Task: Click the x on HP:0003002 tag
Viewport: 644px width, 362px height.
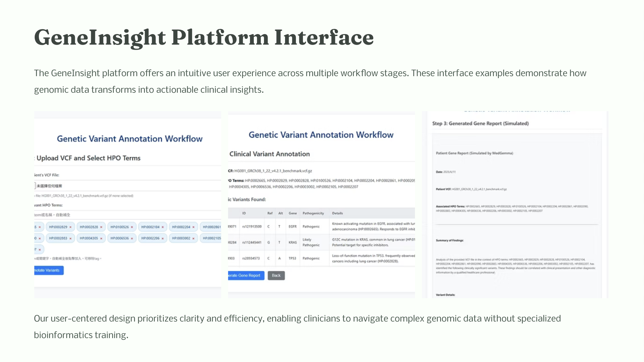Action: click(x=193, y=238)
